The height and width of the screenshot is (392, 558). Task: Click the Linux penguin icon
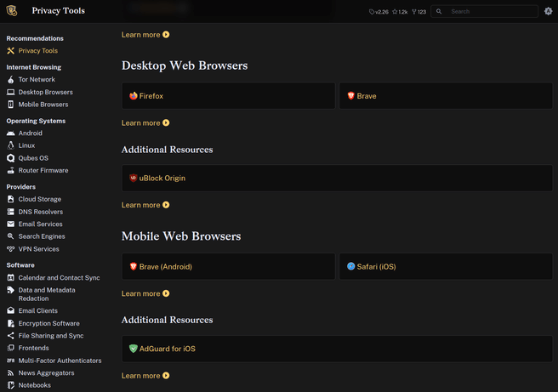pos(11,145)
